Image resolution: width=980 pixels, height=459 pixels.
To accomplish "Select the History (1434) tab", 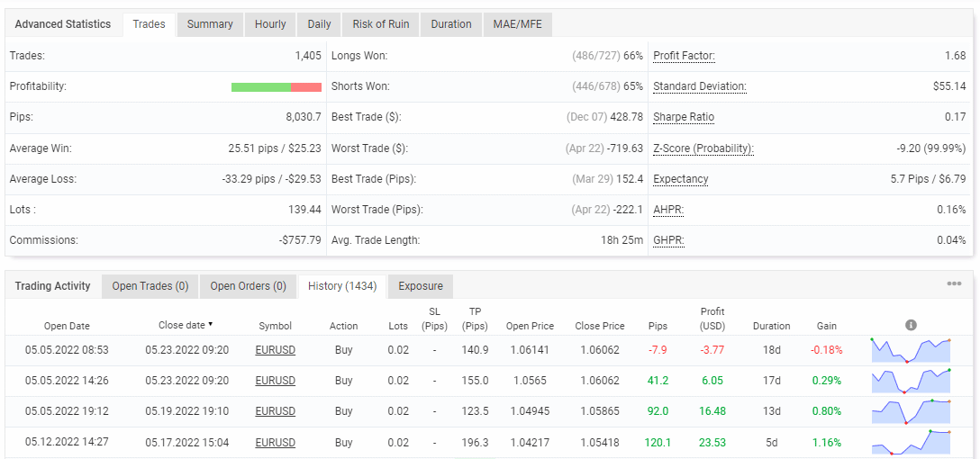I will coord(342,286).
